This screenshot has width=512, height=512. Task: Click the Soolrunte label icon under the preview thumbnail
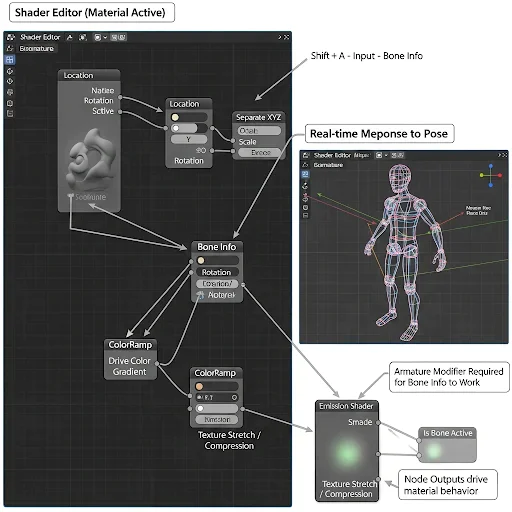point(70,196)
